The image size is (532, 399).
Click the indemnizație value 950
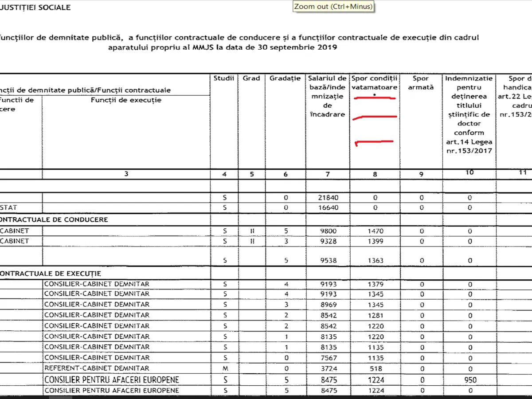pos(469,380)
